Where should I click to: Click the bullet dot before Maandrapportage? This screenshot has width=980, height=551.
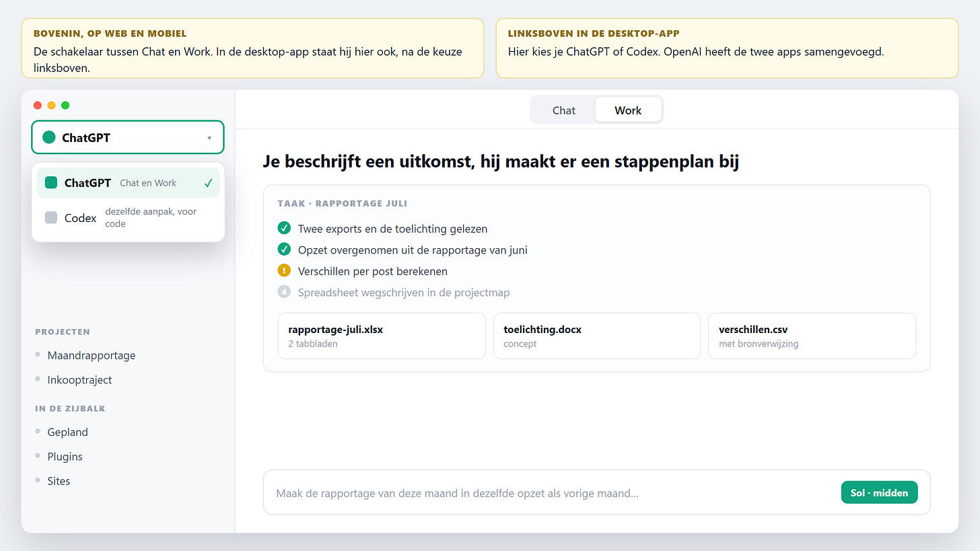[x=38, y=355]
